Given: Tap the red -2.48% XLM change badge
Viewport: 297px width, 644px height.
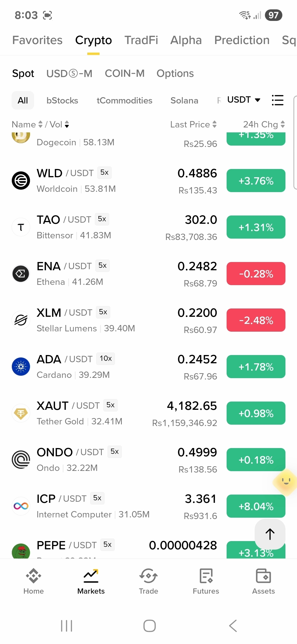Looking at the screenshot, I should point(256,320).
